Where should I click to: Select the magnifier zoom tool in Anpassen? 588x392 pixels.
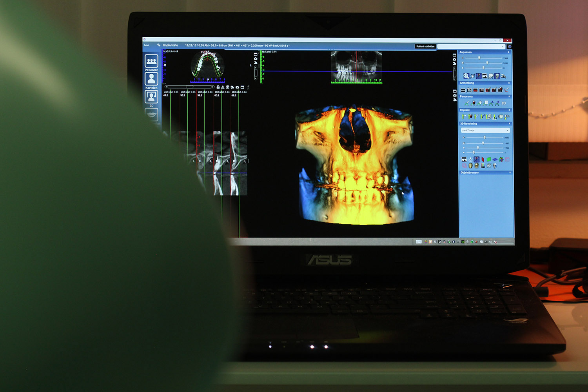[466, 76]
